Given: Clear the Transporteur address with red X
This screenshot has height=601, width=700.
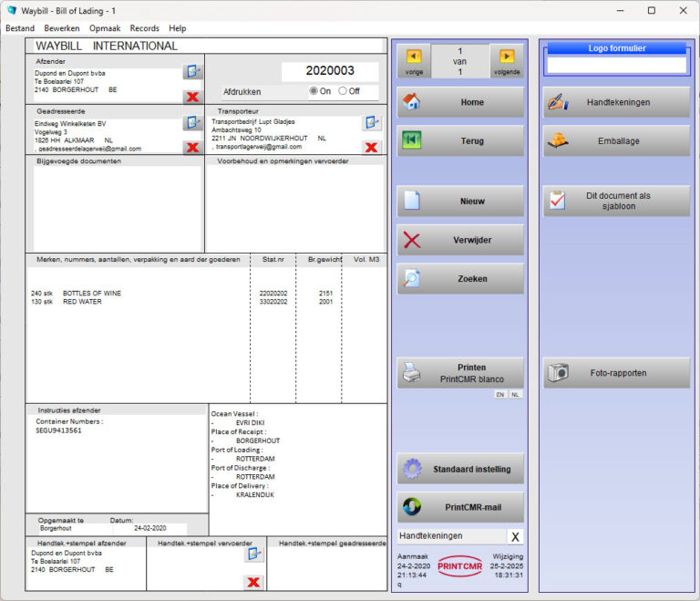Looking at the screenshot, I should coord(371,147).
